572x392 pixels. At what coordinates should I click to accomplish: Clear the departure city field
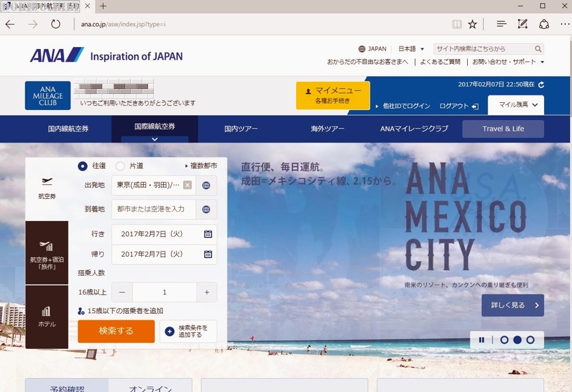187,186
